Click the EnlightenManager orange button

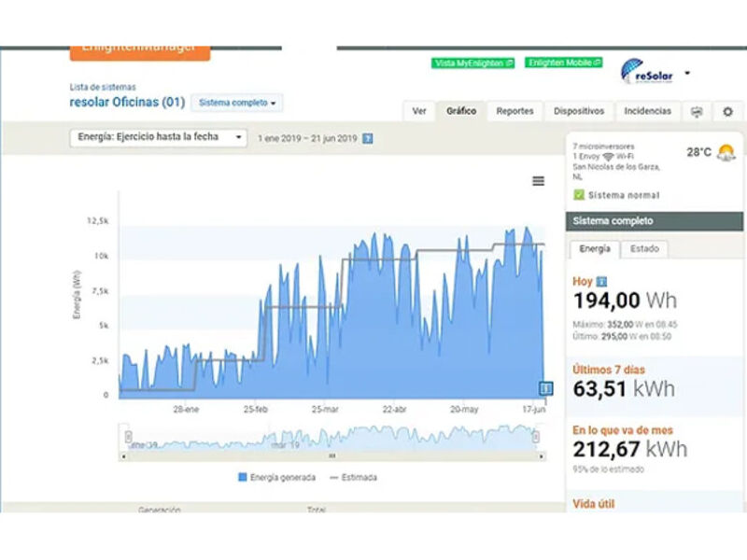point(140,51)
